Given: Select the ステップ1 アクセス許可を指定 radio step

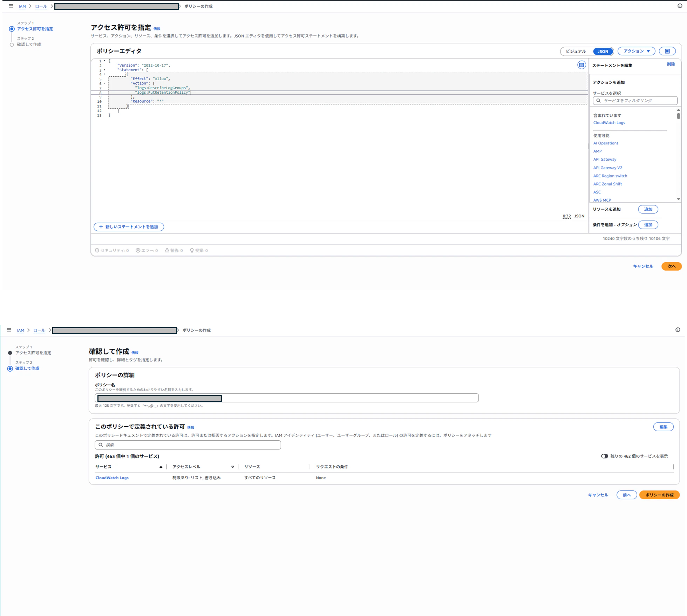Looking at the screenshot, I should click(x=12, y=29).
